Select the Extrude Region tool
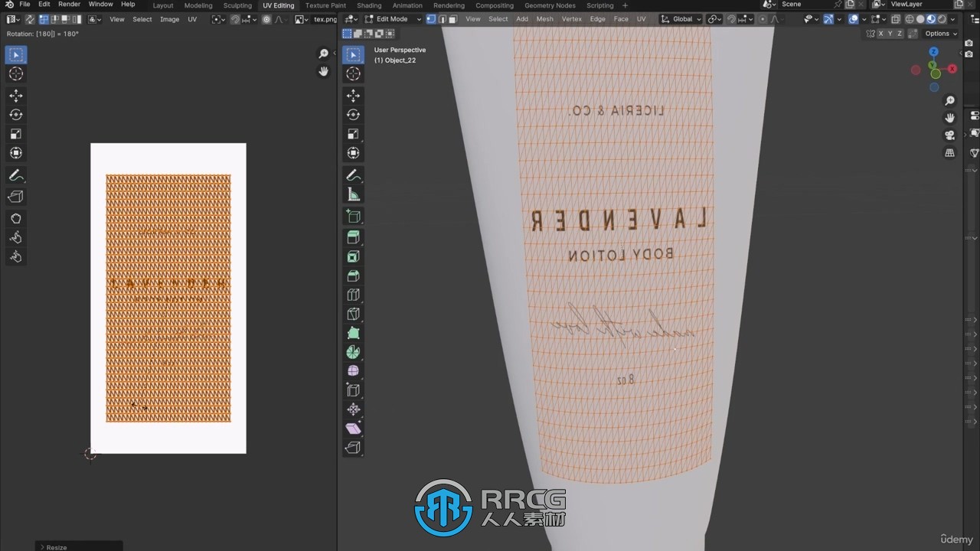Viewport: 980px width, 551px height. coord(353,237)
